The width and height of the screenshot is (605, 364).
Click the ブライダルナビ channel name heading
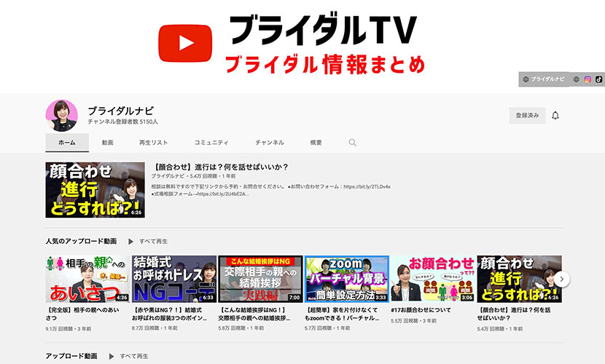[121, 111]
